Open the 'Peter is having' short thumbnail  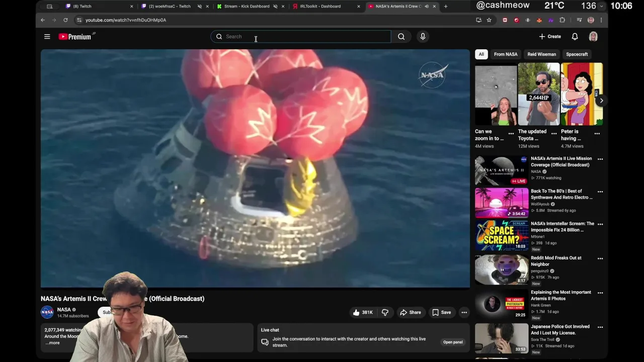coord(582,94)
